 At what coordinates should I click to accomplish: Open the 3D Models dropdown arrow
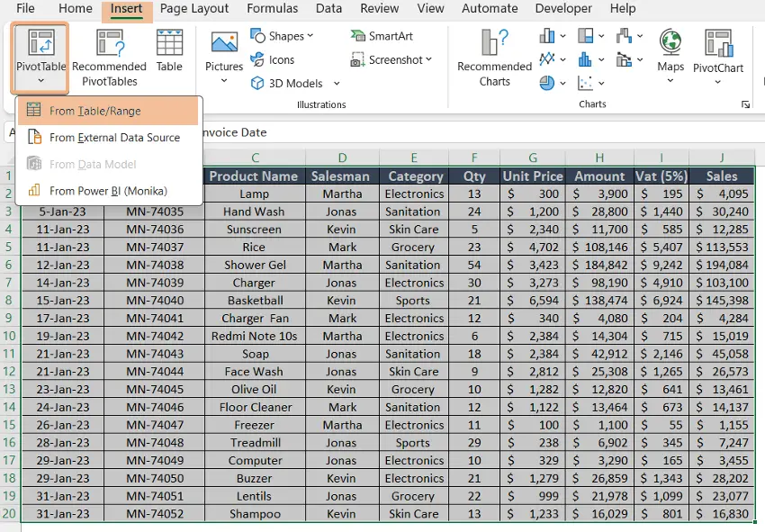[335, 83]
